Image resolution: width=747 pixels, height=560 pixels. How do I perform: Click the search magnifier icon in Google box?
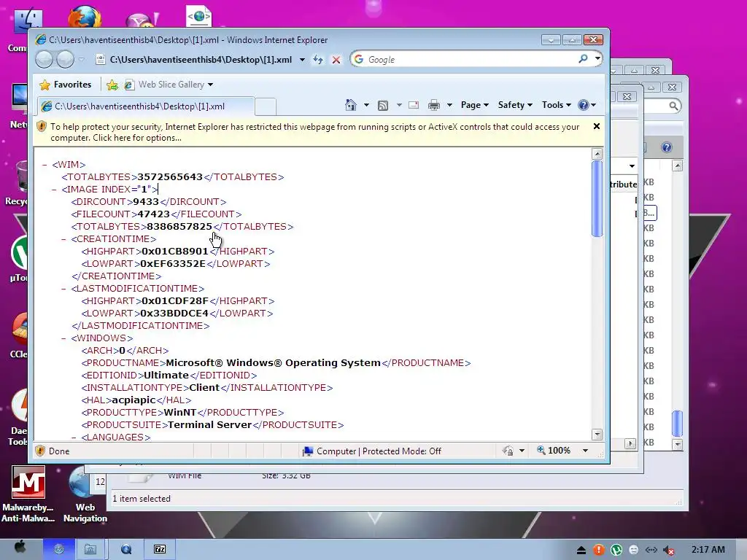[x=583, y=59]
